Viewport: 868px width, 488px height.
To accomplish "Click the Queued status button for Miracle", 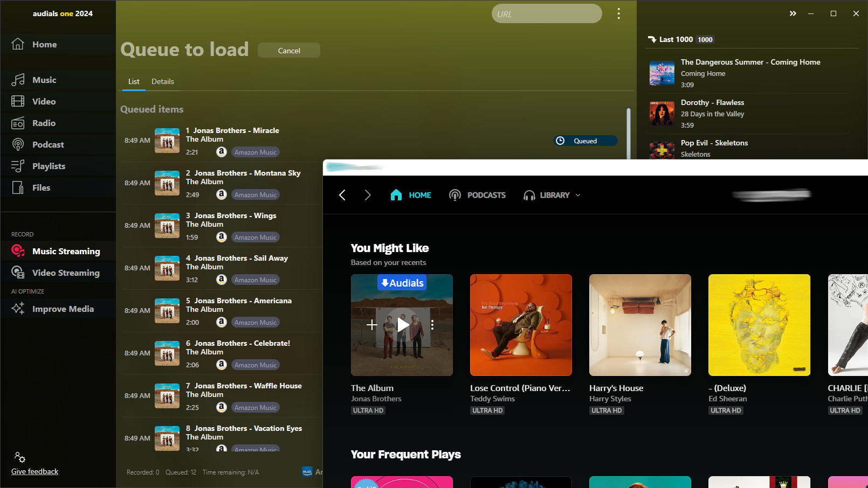I will [x=585, y=141].
